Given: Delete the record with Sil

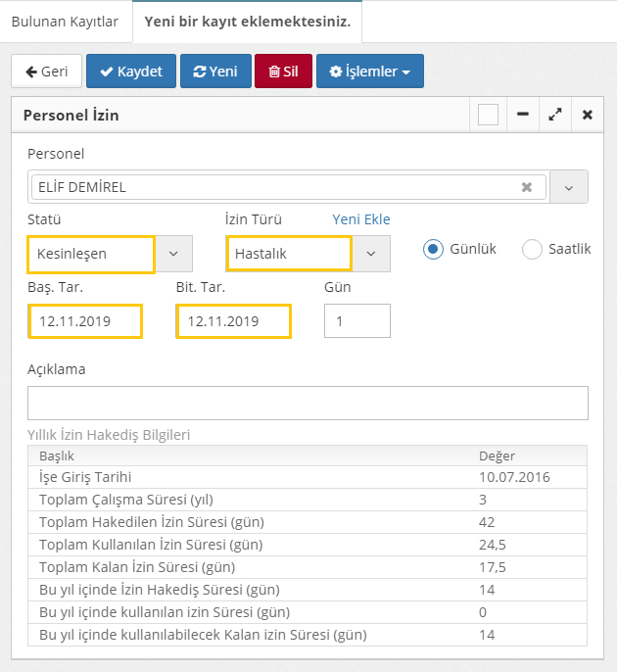Looking at the screenshot, I should tap(283, 72).
